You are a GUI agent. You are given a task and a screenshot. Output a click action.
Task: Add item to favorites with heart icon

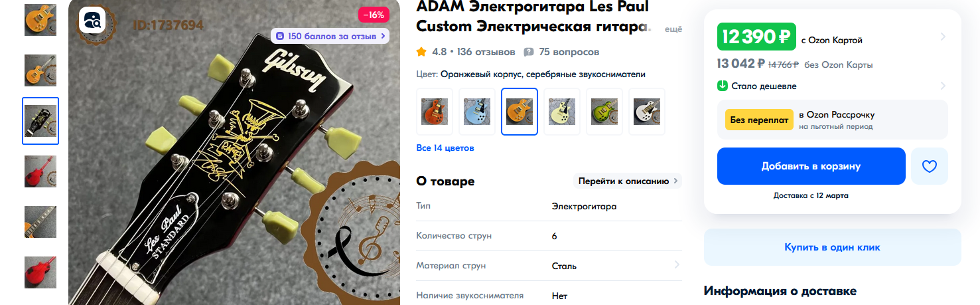(x=929, y=166)
